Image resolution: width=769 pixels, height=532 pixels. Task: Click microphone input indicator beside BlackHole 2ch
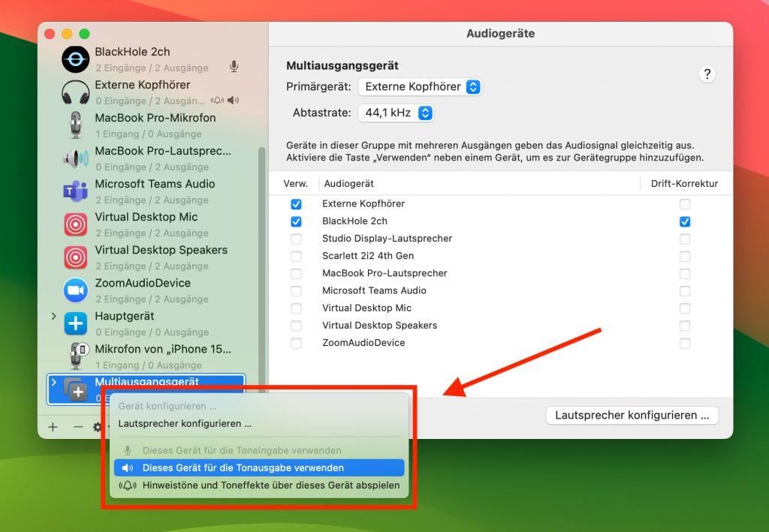(x=234, y=67)
